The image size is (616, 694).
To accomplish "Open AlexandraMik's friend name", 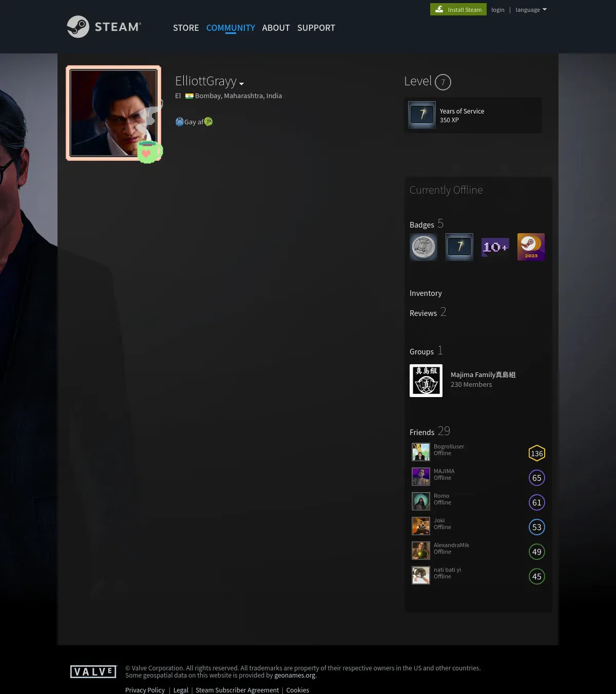I will tap(451, 545).
